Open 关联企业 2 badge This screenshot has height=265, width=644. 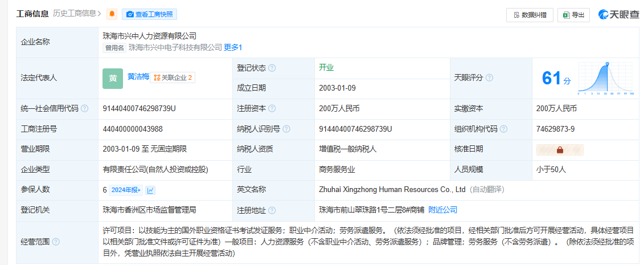tap(173, 78)
